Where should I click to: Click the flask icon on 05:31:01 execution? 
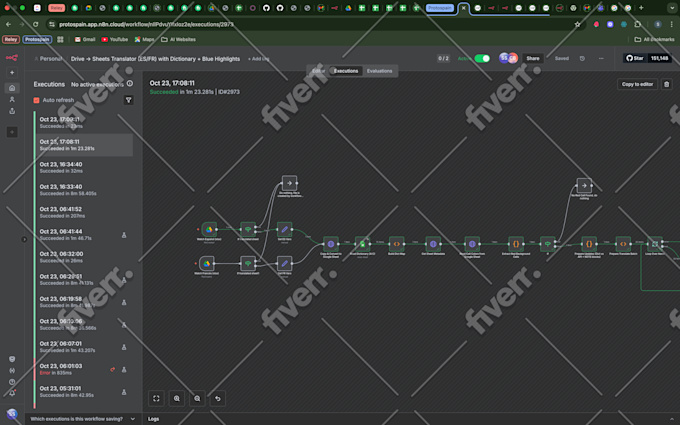point(124,392)
